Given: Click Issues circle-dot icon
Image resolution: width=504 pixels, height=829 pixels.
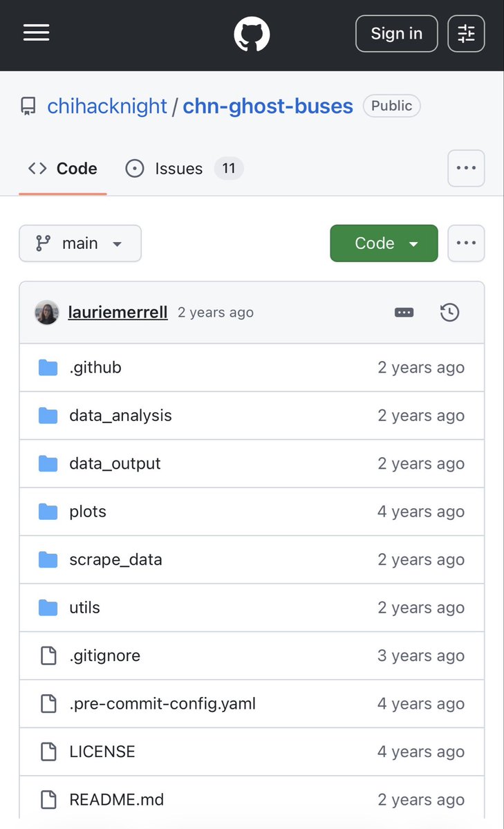Looking at the screenshot, I should coord(134,169).
